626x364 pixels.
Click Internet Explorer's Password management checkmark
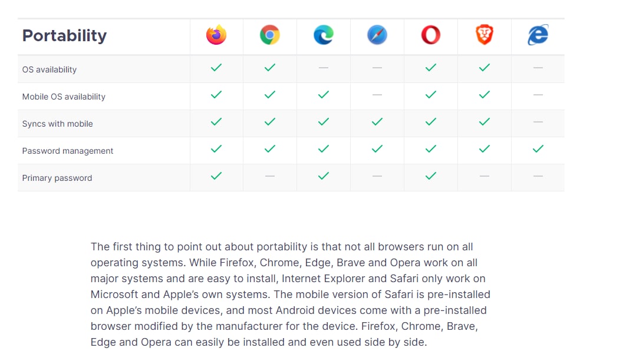coord(538,149)
